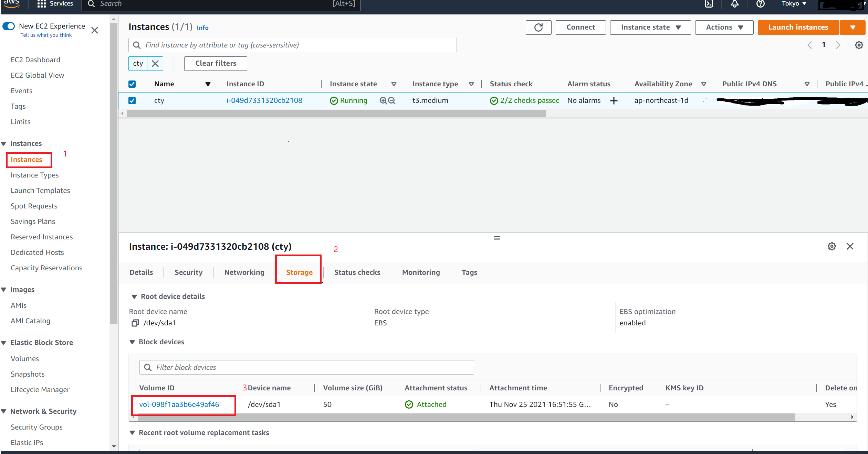
Task: Open the Services grid menu
Action: (41, 4)
